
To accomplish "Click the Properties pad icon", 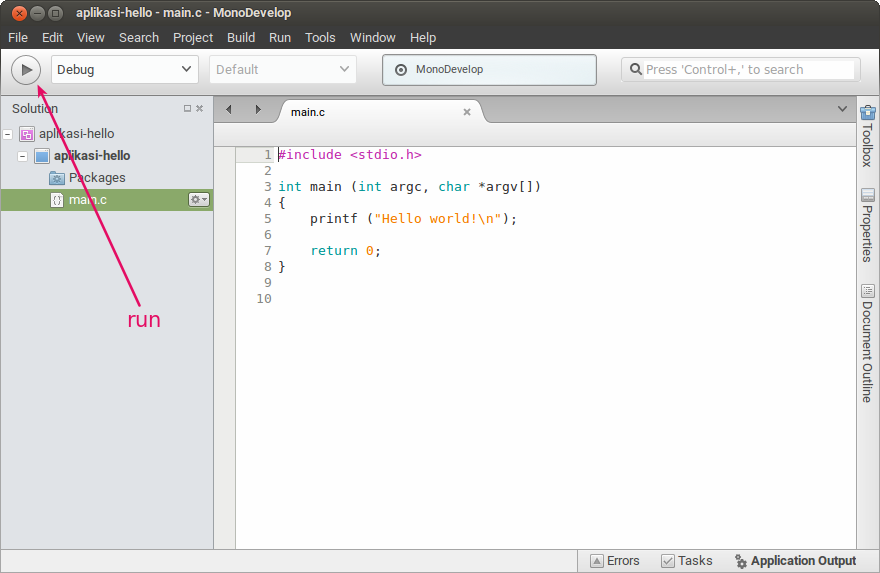I will (868, 195).
